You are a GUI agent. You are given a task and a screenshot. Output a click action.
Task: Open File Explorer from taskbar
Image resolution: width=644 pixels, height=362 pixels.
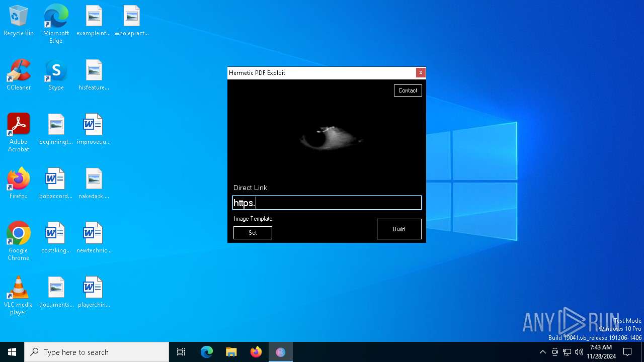(x=231, y=352)
